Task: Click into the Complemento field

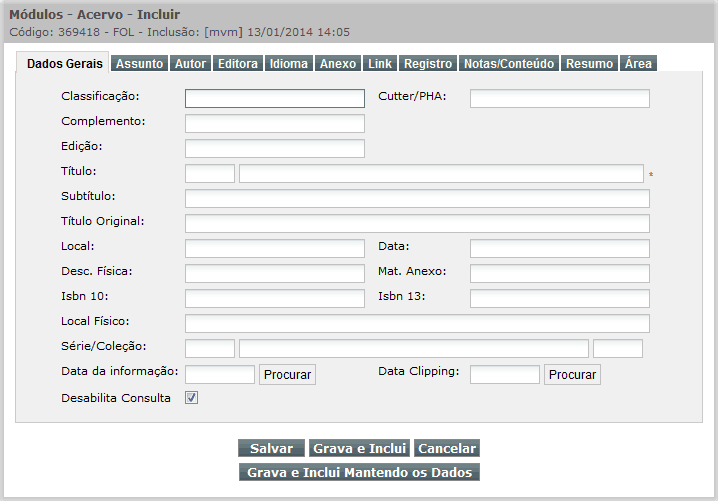Action: (275, 124)
